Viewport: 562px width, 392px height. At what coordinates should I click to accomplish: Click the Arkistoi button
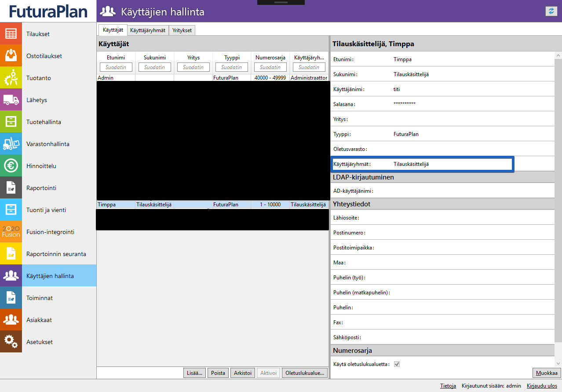click(242, 373)
